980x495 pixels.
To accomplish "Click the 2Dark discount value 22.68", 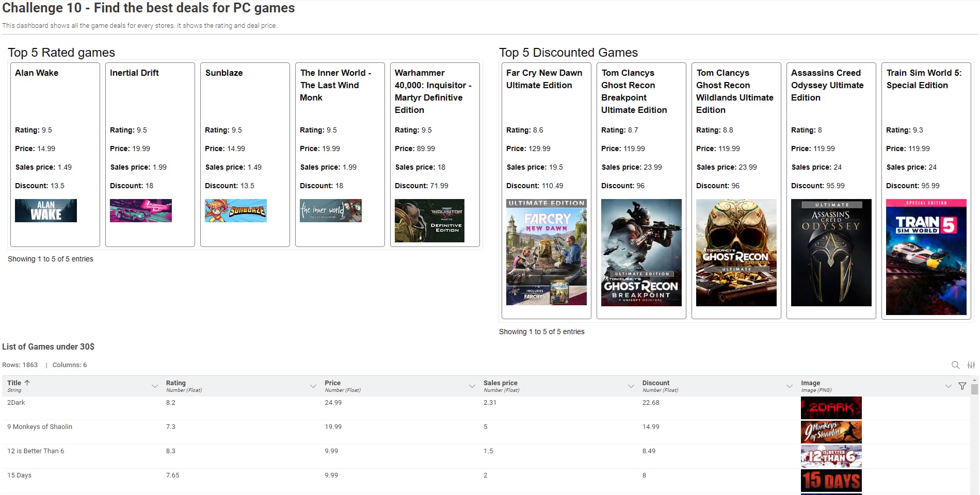I will pos(651,403).
